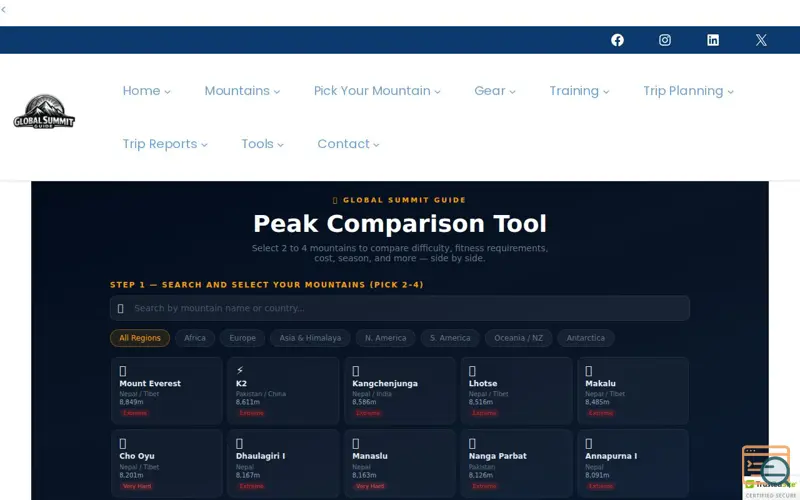Open the Gear nav item

pos(489,91)
